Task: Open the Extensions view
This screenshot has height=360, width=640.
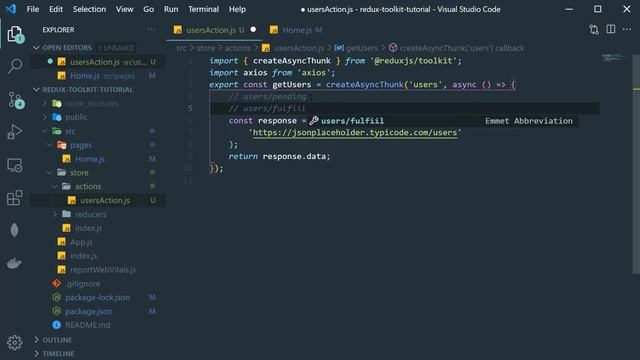Action: point(15,198)
